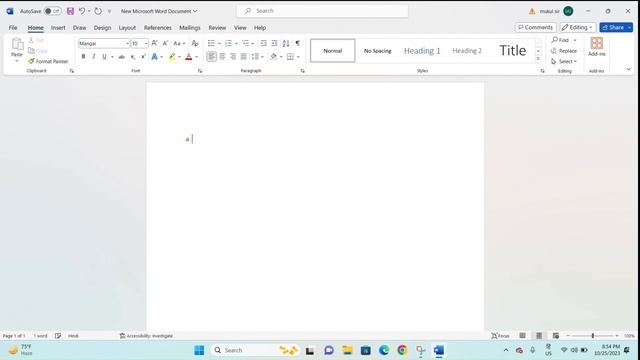Open the Paste clipboard button
The image size is (640, 360).
(x=17, y=49)
